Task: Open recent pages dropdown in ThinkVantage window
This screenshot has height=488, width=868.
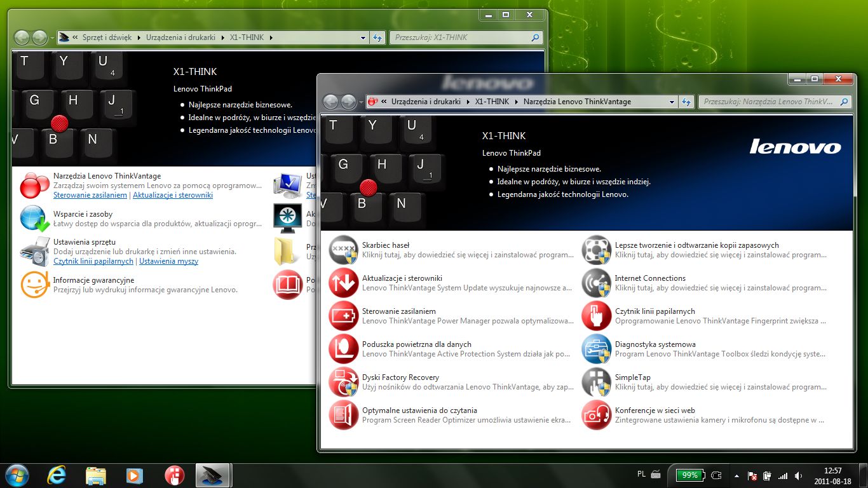Action: [361, 102]
